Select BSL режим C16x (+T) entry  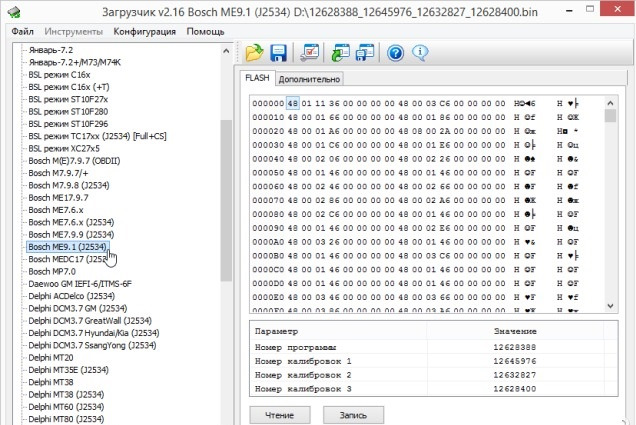click(69, 87)
